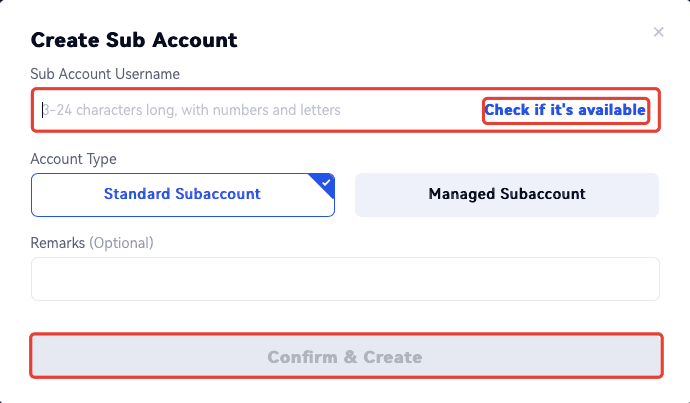Click the "Account Type" label
Viewport: 690px width, 403px height.
click(74, 159)
